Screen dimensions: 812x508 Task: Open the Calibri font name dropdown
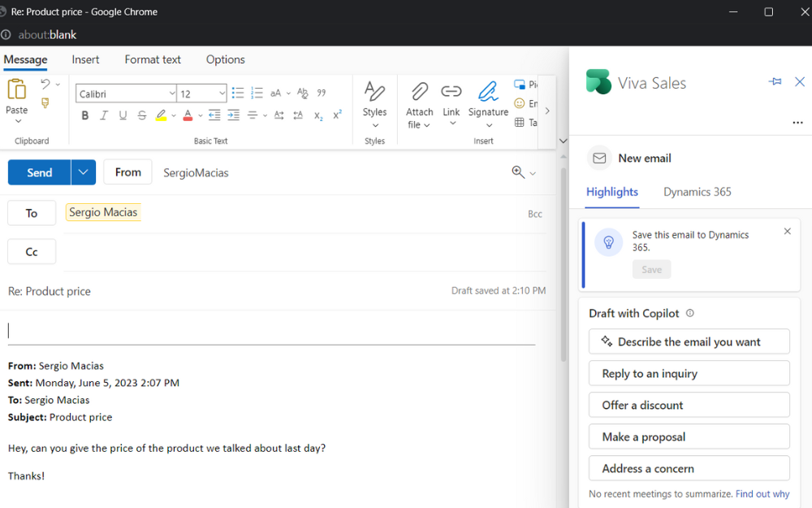point(172,93)
